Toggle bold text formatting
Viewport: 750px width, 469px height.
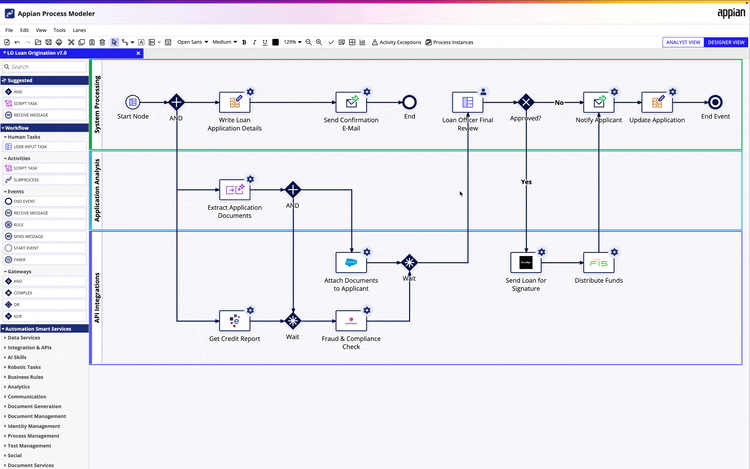244,42
